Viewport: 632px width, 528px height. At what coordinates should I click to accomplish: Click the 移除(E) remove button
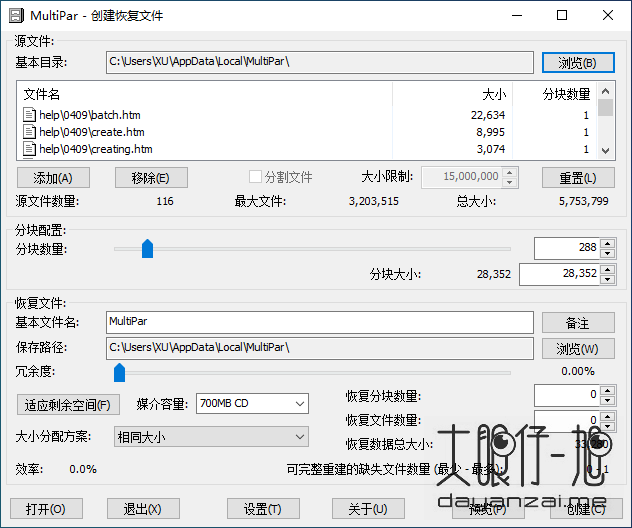(151, 178)
